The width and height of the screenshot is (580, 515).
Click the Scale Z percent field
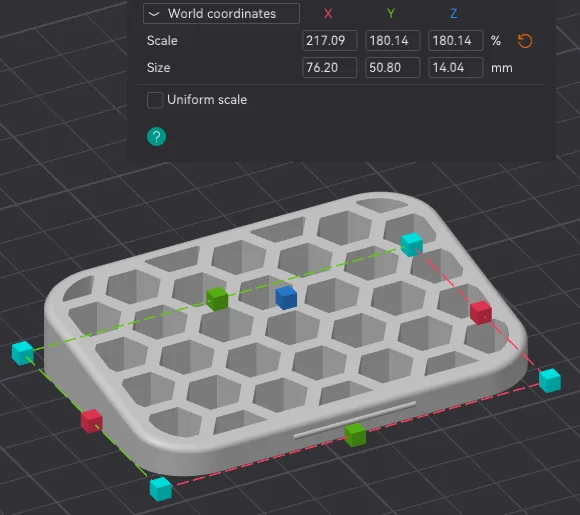tap(455, 40)
